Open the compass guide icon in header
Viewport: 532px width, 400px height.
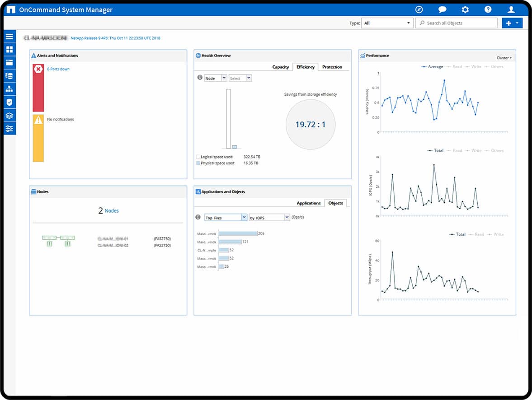pos(419,9)
